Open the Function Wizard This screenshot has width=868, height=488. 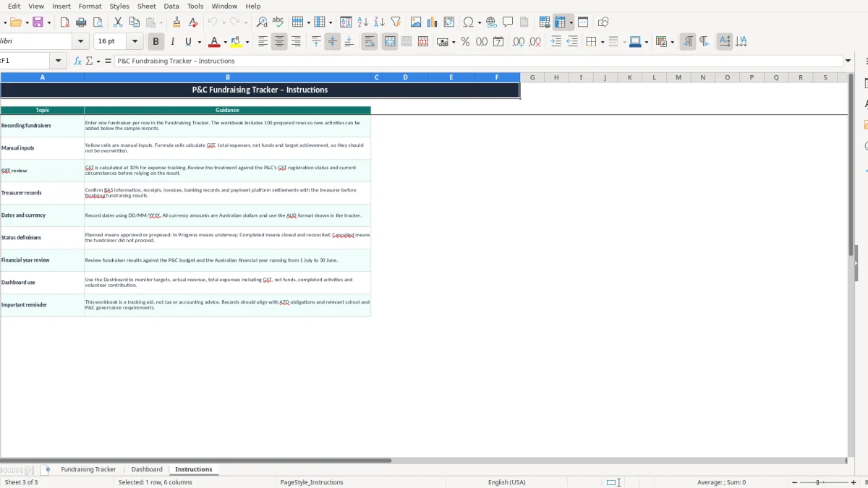pos(78,61)
